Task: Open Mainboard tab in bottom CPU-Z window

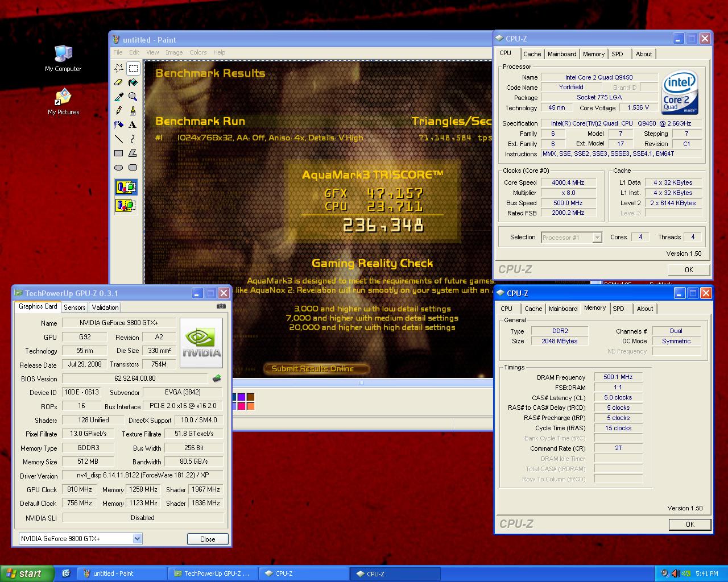Action: pyautogui.click(x=563, y=309)
